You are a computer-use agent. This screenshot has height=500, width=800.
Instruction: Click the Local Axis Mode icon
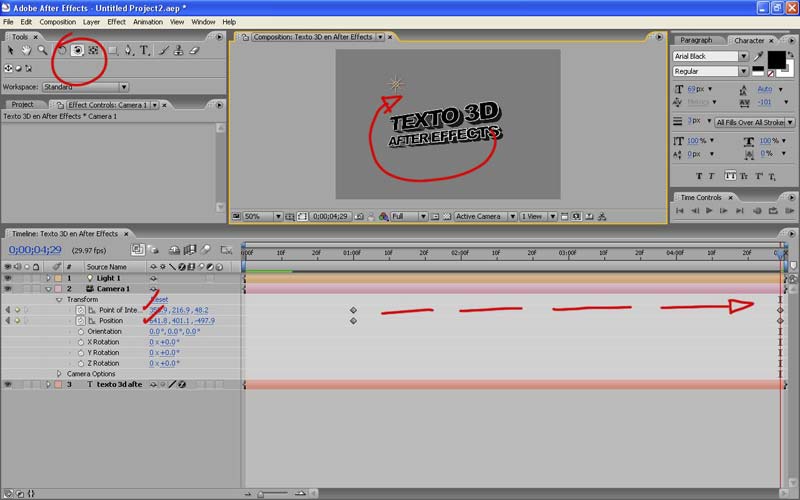pyautogui.click(x=8, y=68)
